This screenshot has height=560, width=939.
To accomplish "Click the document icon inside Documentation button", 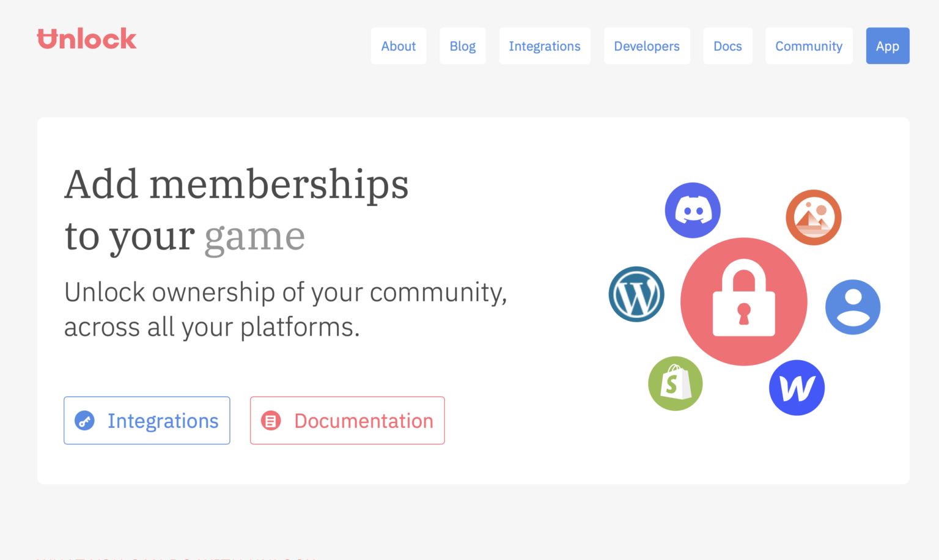I will tap(271, 421).
